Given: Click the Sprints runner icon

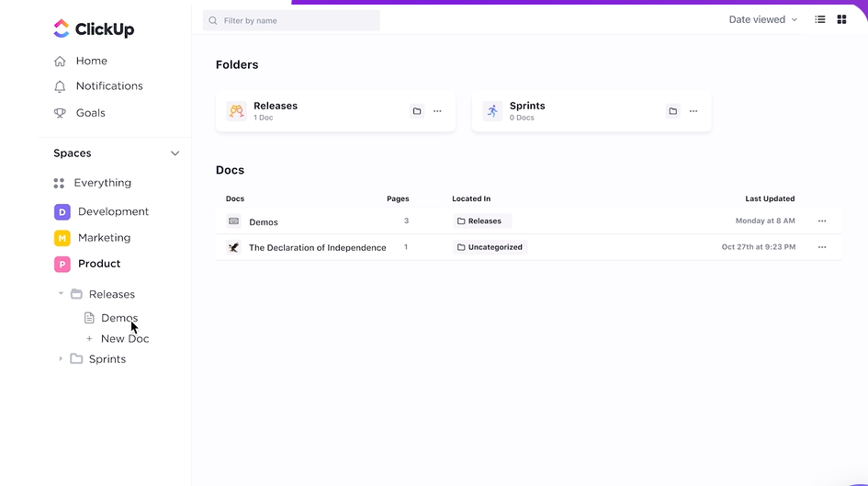Looking at the screenshot, I should (x=492, y=111).
